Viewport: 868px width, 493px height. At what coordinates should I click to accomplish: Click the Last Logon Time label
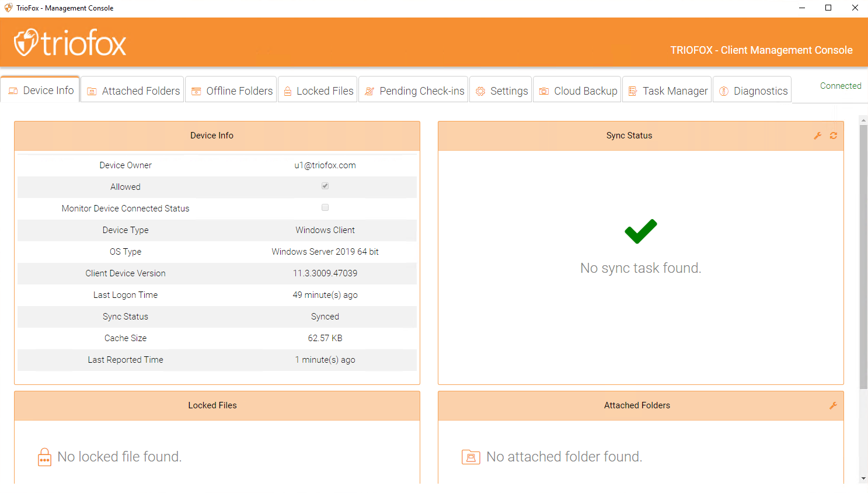click(x=126, y=295)
